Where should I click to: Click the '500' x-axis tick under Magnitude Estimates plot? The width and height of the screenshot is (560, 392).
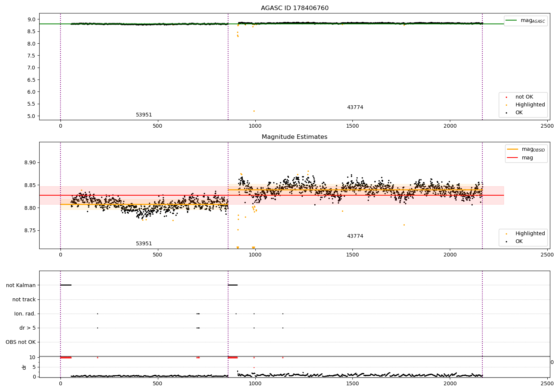click(158, 255)
